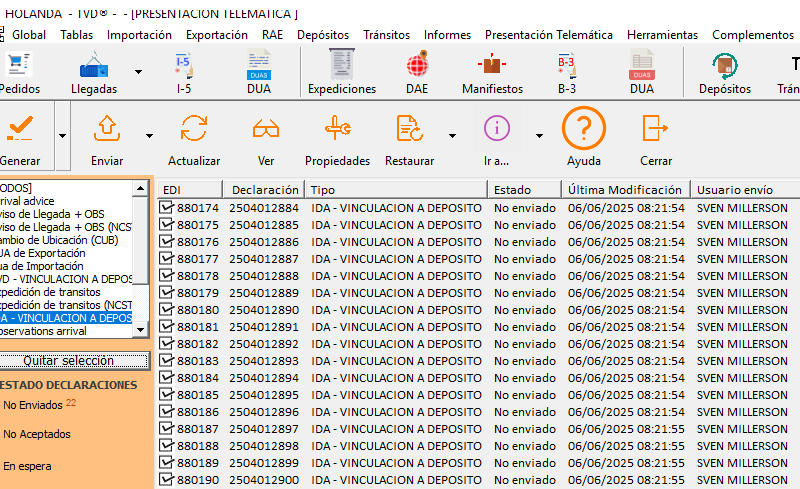
Task: Click the Quitar selección button
Action: [69, 361]
